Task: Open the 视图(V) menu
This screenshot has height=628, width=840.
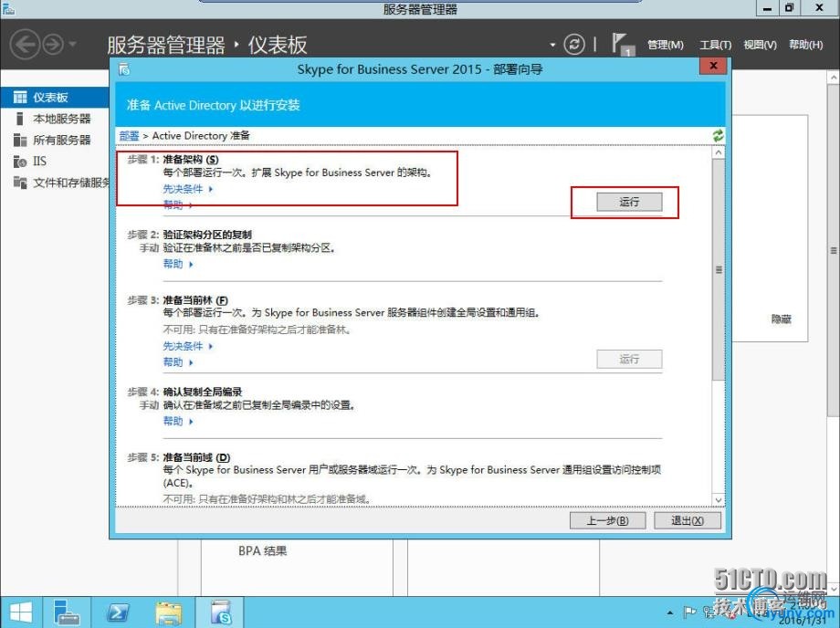Action: point(760,45)
